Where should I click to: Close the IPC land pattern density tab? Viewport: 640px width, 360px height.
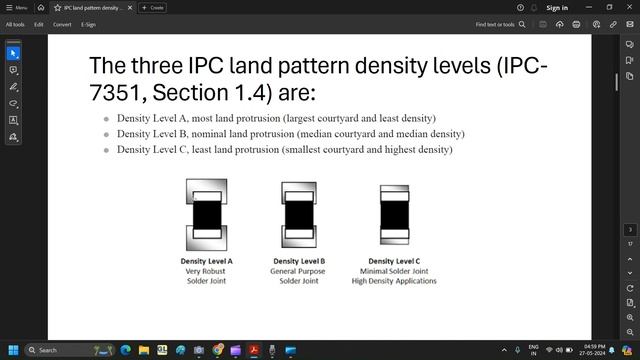point(130,8)
